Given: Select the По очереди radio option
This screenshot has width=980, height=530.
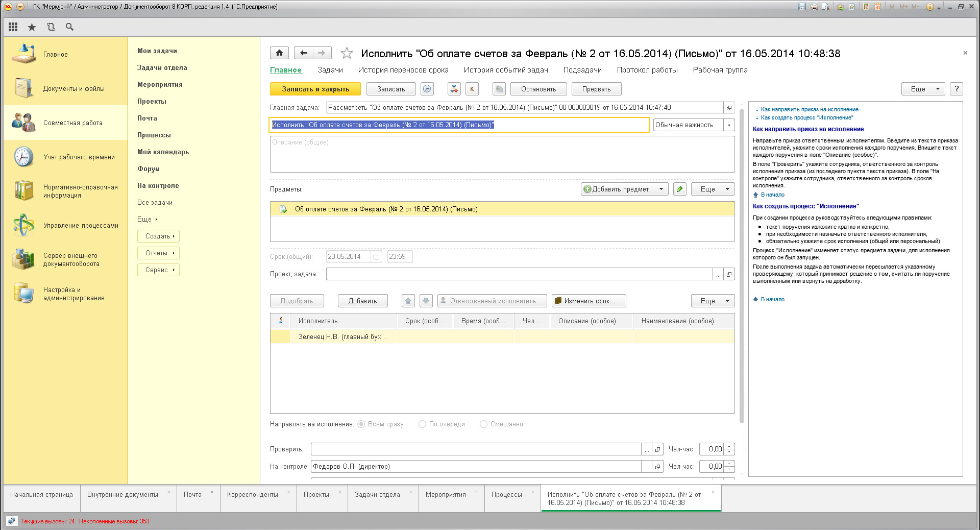Looking at the screenshot, I should 422,424.
